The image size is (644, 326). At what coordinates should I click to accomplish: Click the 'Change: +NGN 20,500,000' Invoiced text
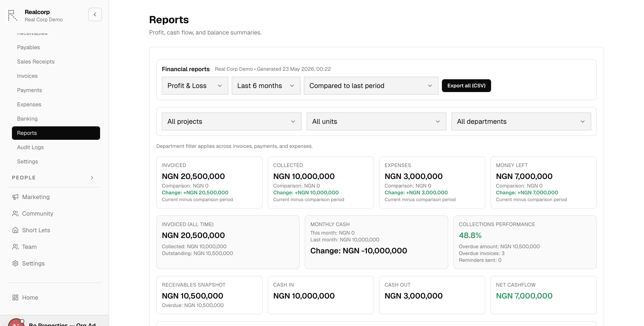[x=195, y=193]
